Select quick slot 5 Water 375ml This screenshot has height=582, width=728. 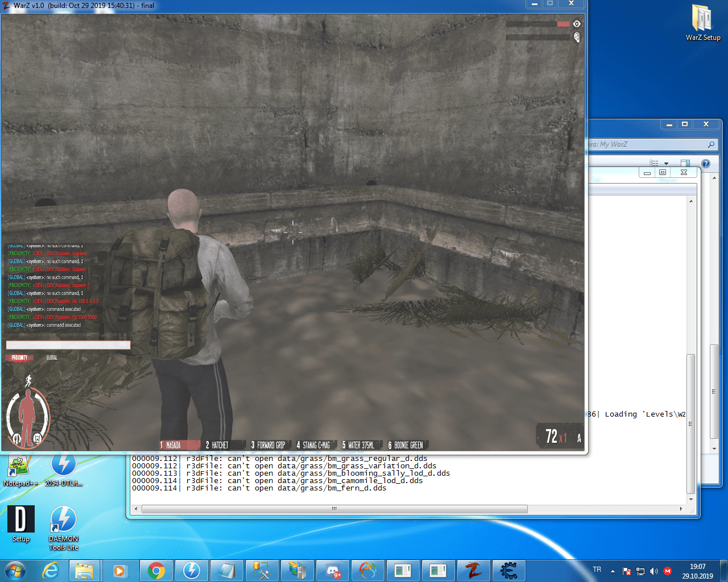[361, 445]
